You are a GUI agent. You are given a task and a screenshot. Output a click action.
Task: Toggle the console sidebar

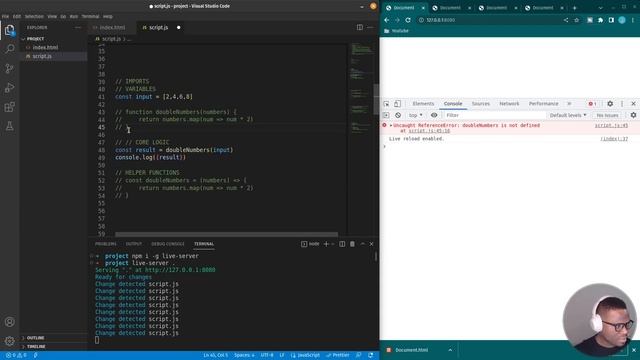click(386, 115)
